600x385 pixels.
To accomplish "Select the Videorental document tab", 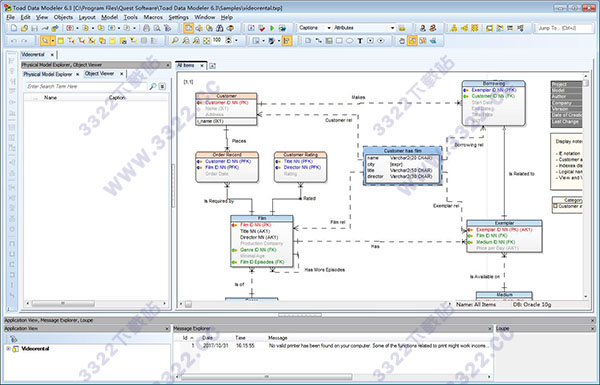I will [33, 55].
